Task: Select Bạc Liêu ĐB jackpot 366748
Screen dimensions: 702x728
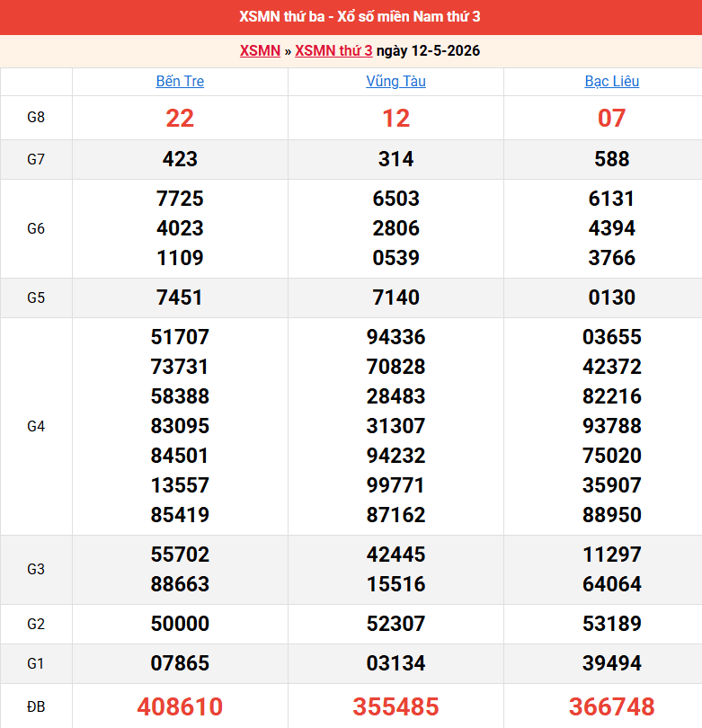Action: [611, 706]
